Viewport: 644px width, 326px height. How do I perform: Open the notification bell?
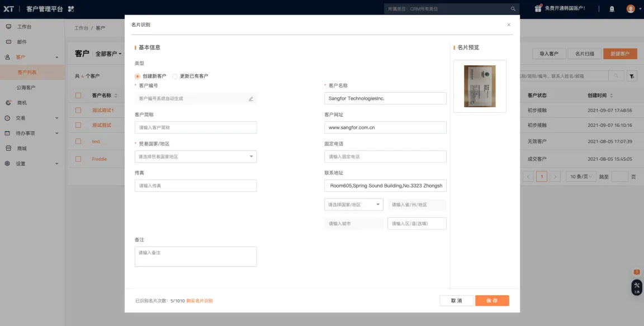click(612, 8)
